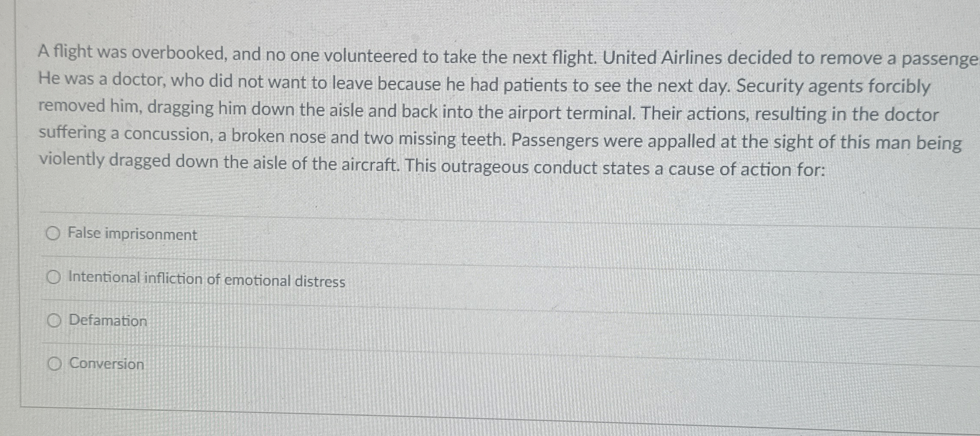The image size is (980, 436).
Task: Click the False imprisonment answer label
Action: point(132,234)
